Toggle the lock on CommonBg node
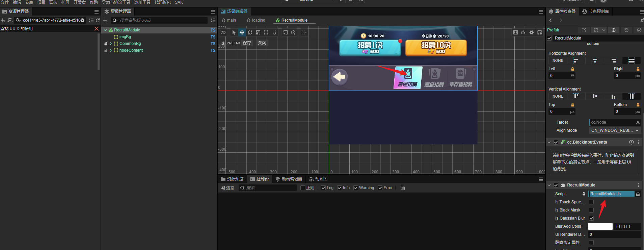The height and width of the screenshot is (250, 644). [x=106, y=44]
